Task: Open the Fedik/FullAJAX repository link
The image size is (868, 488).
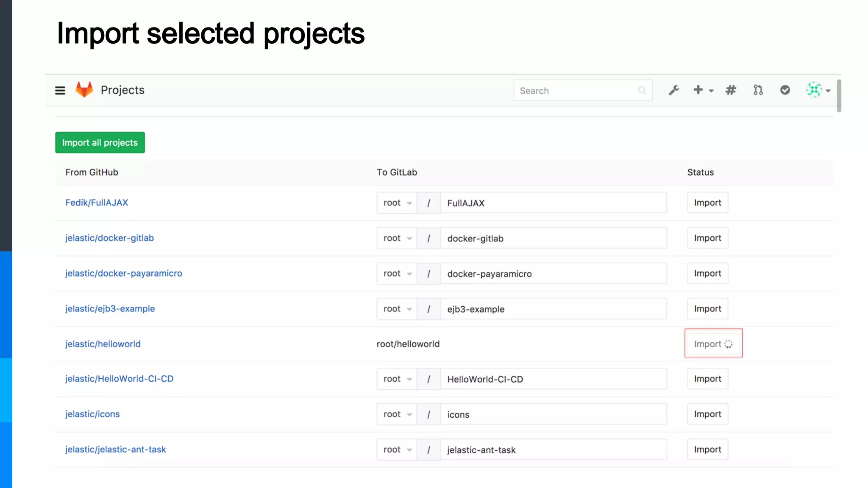Action: [97, 202]
